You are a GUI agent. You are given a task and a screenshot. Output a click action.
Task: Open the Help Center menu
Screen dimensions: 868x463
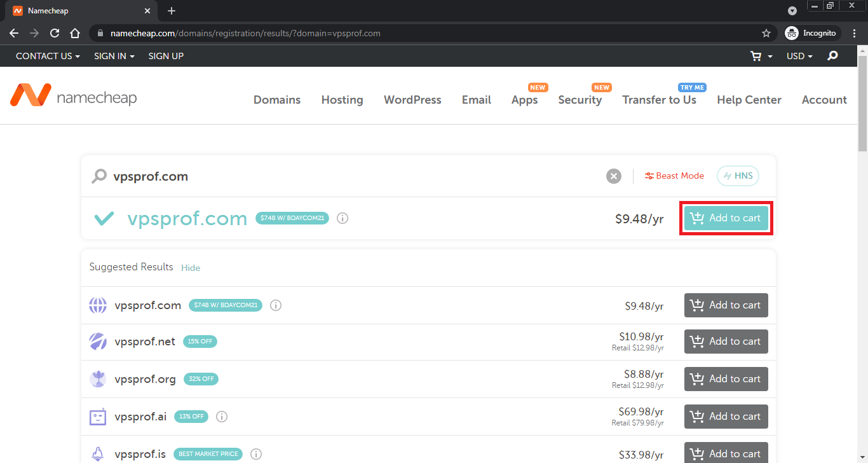click(749, 100)
